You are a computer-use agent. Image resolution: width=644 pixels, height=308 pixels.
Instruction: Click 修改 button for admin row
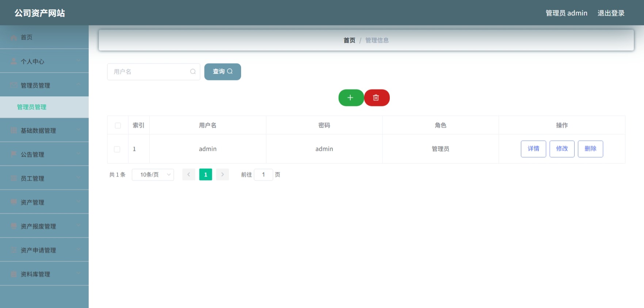[562, 149]
